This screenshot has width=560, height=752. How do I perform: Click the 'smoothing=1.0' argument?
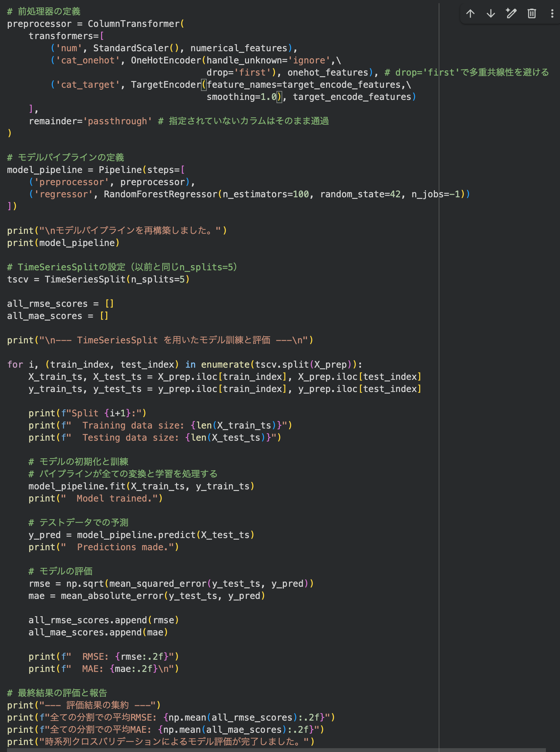pos(242,97)
